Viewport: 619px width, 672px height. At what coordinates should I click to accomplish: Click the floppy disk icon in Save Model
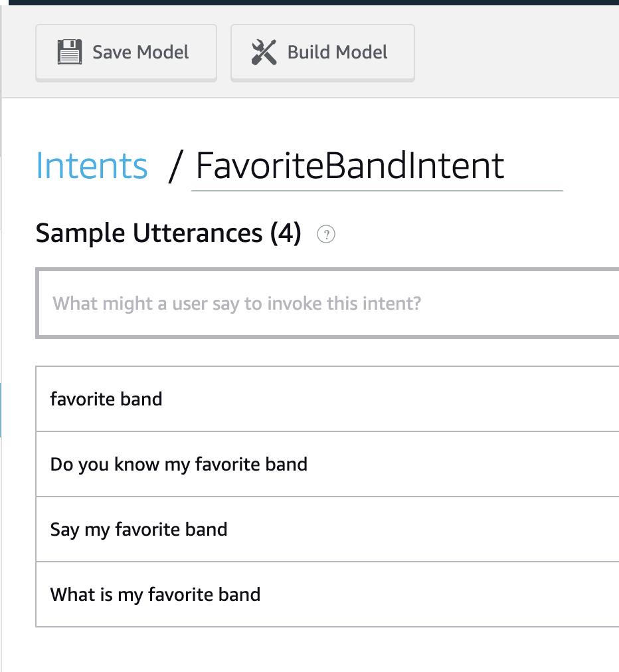click(x=70, y=53)
